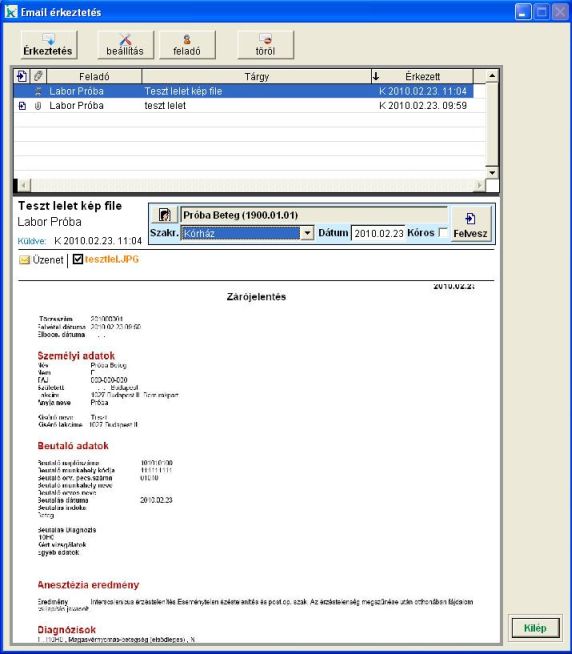This screenshot has width=572, height=654.
Task: Click the patient selector icon beside Próba Beteg
Action: click(x=164, y=215)
